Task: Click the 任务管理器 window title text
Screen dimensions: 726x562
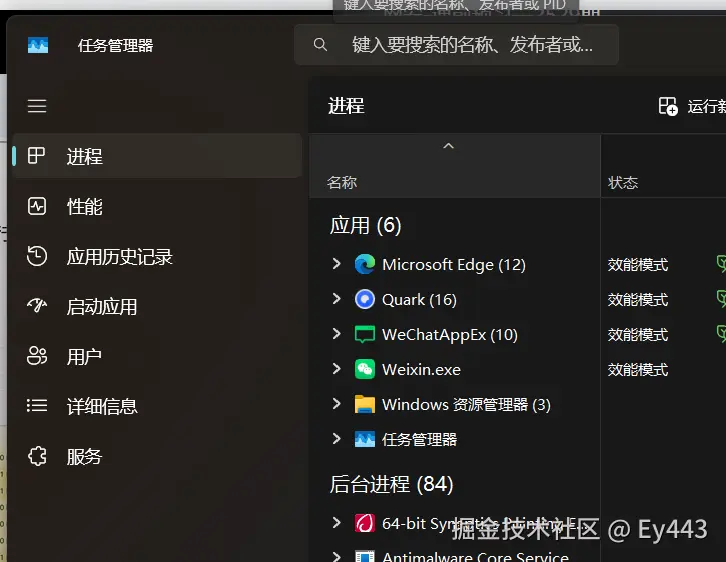Action: [115, 45]
